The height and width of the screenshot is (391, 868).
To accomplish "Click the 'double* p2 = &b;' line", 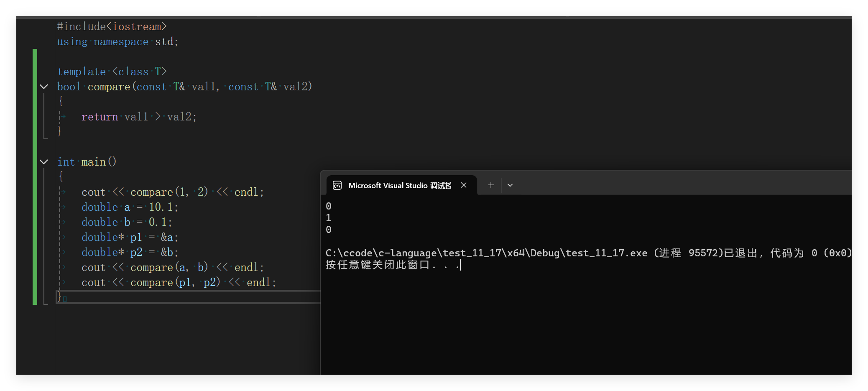I will click(x=130, y=252).
